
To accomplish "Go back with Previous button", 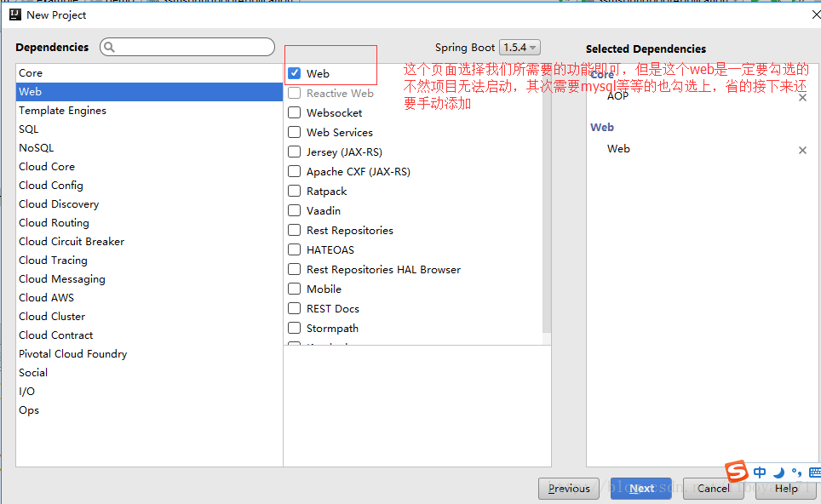I will click(x=569, y=489).
